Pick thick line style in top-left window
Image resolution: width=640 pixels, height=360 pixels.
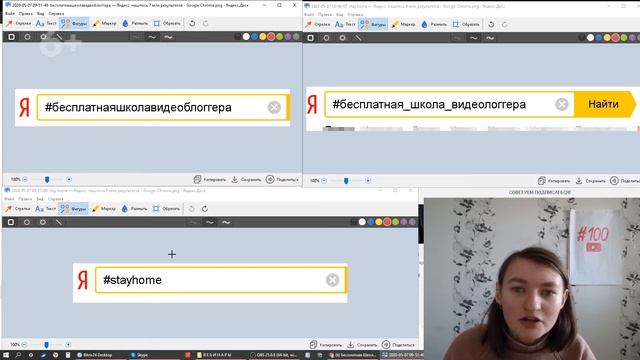tap(168, 37)
